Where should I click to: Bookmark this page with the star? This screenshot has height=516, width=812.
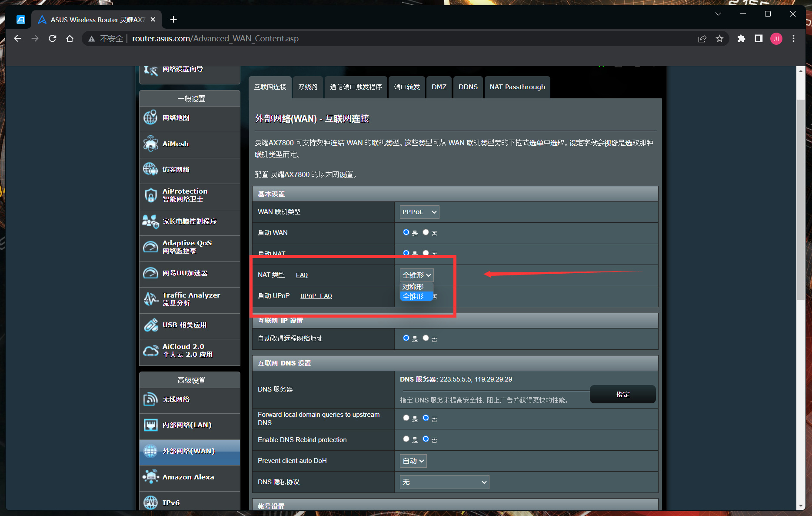[719, 38]
